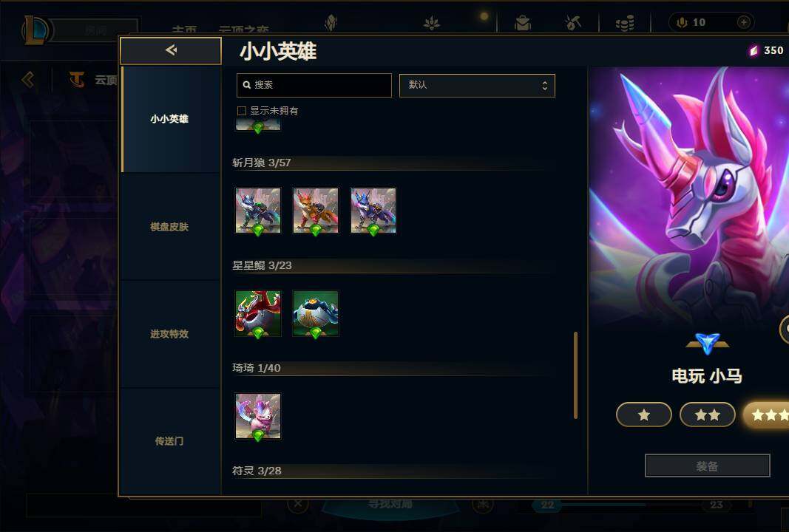Screen dimensions: 789x532
Task: Enable the 显示未拥有 checkbox
Action: tap(242, 111)
